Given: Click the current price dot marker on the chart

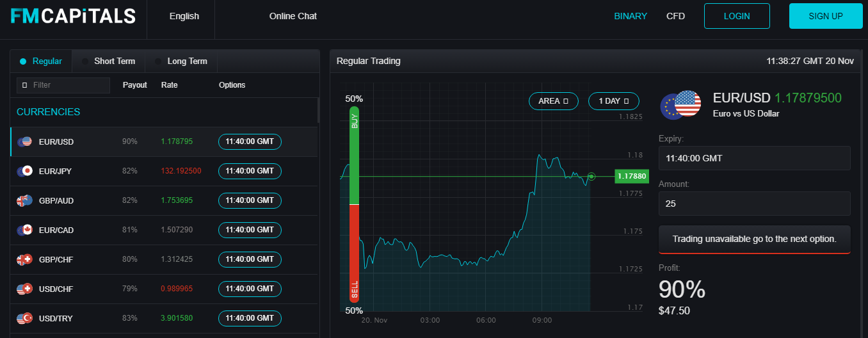Looking at the screenshot, I should (x=591, y=176).
